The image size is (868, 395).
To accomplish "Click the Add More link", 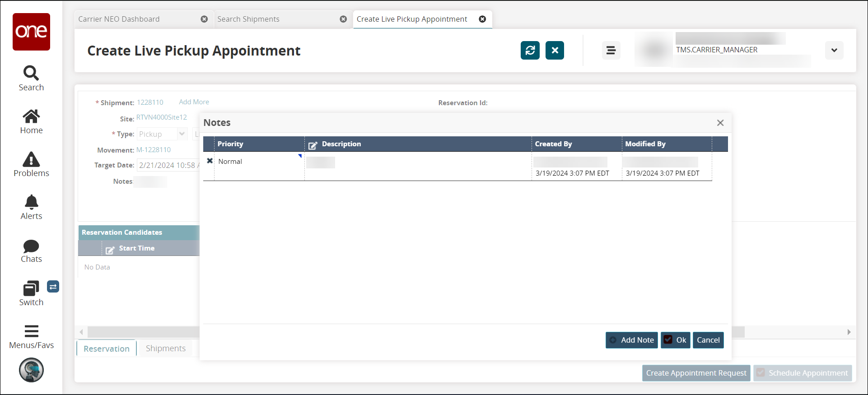I will coord(194,102).
